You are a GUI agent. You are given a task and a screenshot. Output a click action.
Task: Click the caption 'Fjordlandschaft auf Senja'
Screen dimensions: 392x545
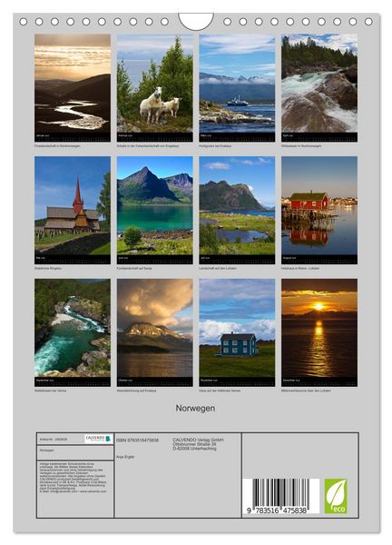click(134, 268)
